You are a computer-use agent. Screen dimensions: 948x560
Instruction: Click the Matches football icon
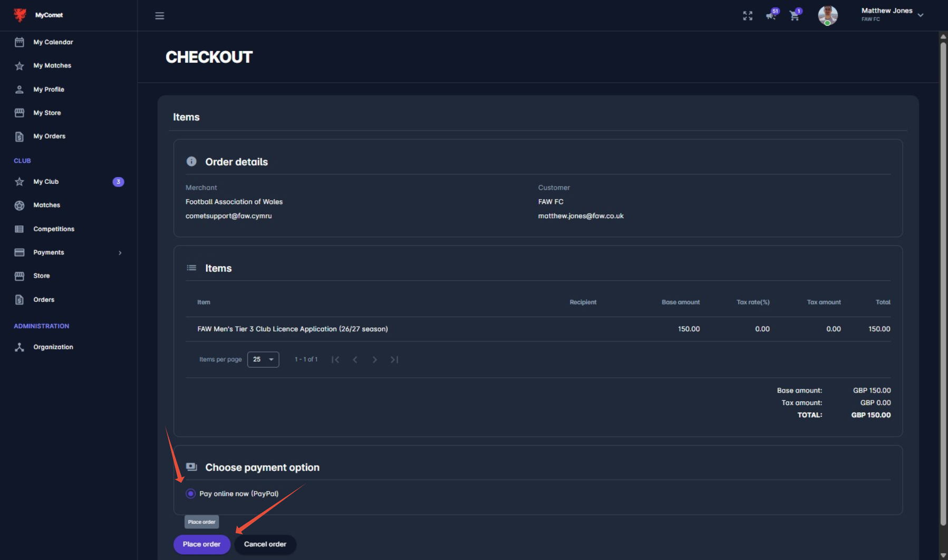(20, 205)
